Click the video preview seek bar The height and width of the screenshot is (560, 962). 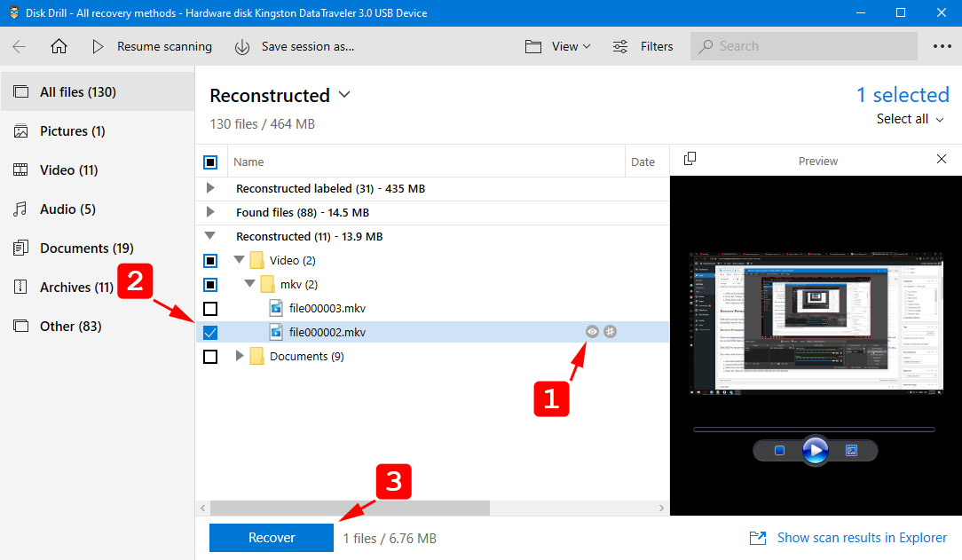pos(814,430)
